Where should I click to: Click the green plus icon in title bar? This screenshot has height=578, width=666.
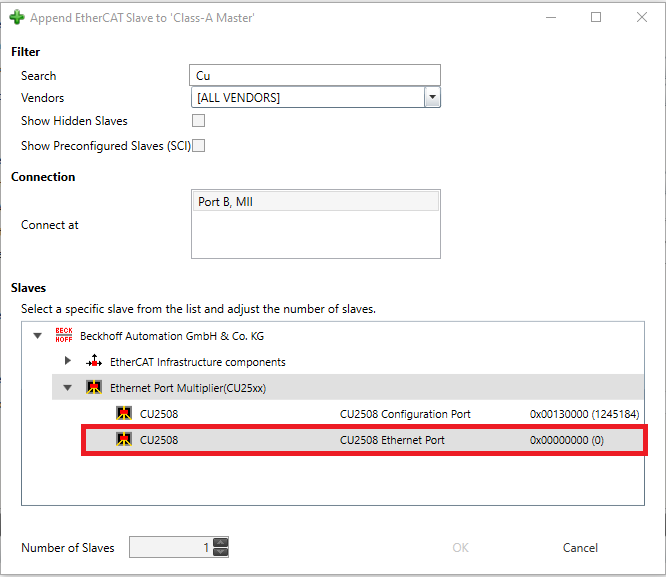pyautogui.click(x=17, y=17)
